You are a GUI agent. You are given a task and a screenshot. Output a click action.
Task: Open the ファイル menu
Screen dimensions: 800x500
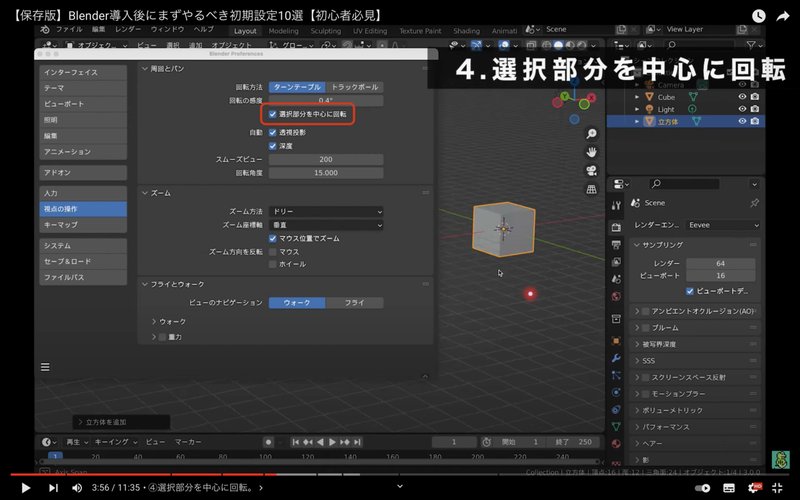(x=70, y=30)
